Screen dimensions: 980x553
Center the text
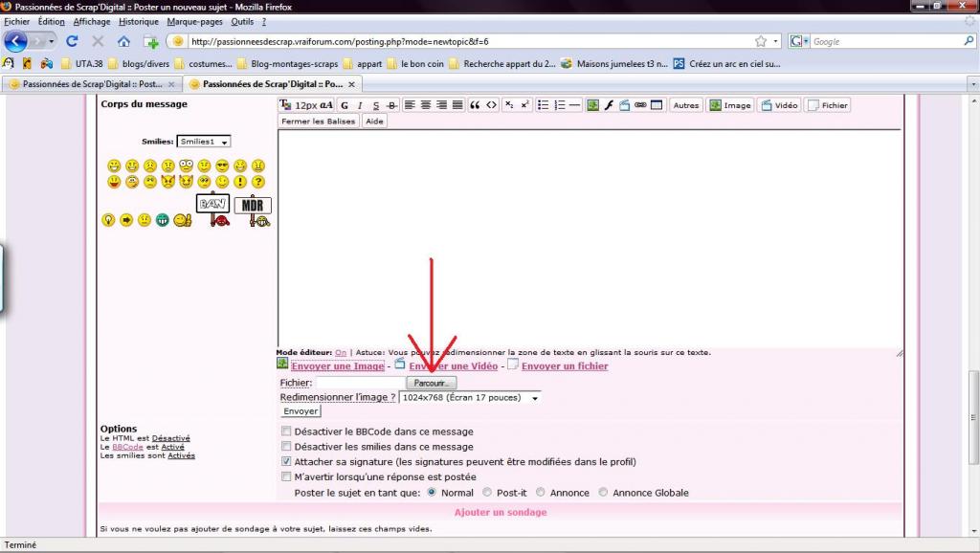pos(426,105)
